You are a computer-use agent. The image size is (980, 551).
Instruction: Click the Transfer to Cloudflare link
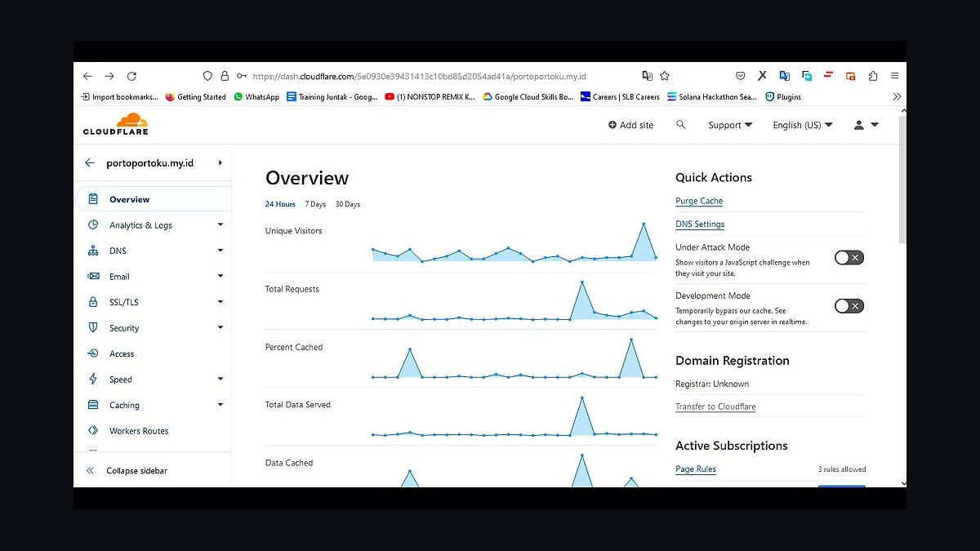tap(715, 407)
